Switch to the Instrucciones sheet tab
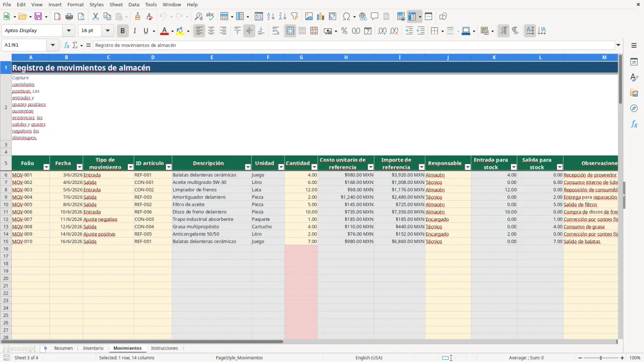Screen dimensions: 644x362 click(x=164, y=348)
